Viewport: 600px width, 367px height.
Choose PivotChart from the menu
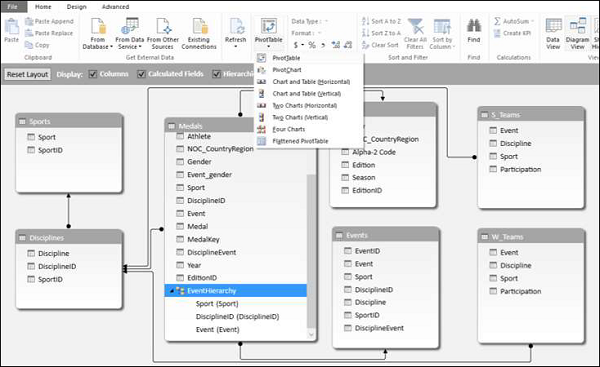tap(308, 70)
